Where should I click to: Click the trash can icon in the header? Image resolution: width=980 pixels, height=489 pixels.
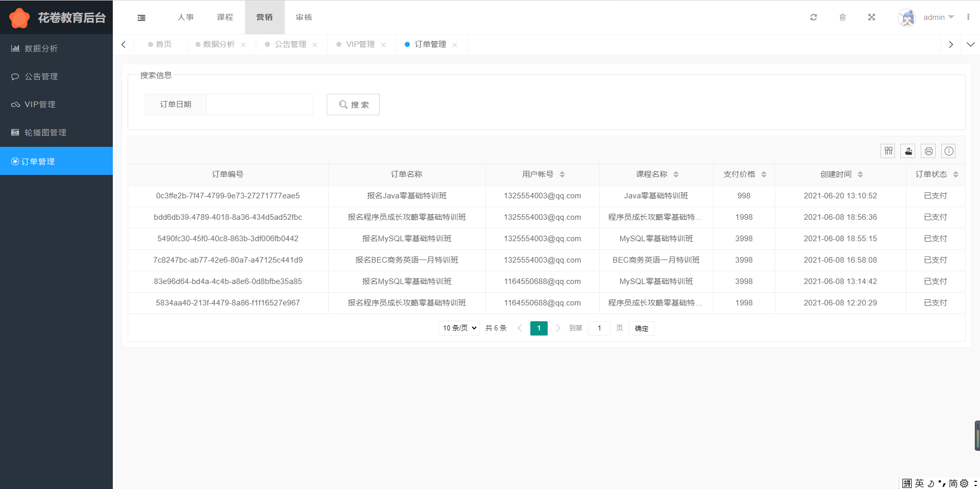pos(843,17)
